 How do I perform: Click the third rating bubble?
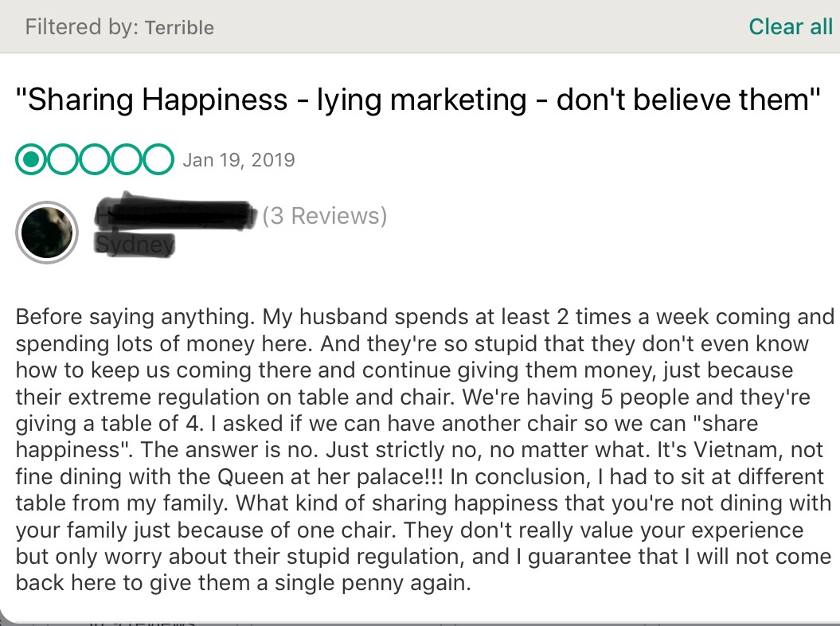coord(94,160)
